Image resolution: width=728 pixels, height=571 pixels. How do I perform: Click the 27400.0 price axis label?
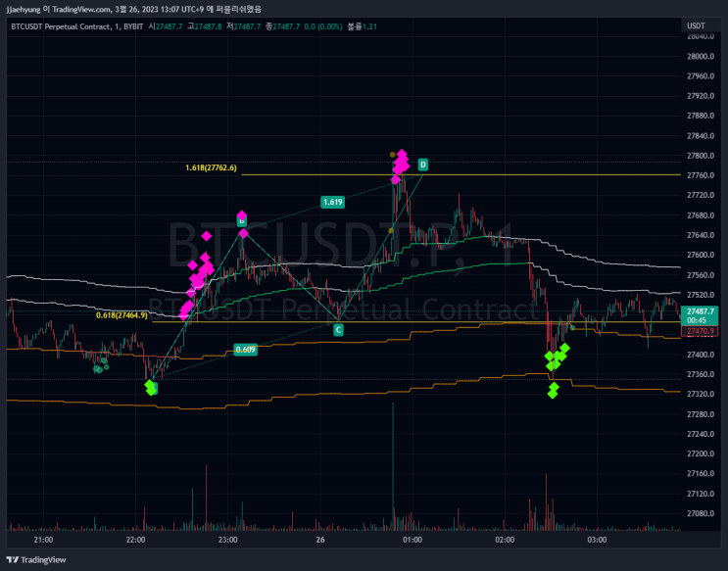tap(701, 355)
